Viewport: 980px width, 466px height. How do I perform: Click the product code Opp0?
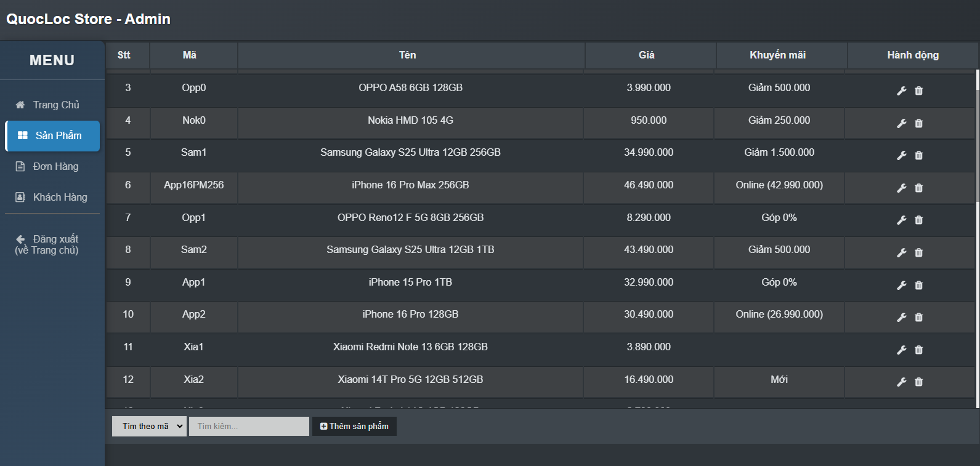194,87
